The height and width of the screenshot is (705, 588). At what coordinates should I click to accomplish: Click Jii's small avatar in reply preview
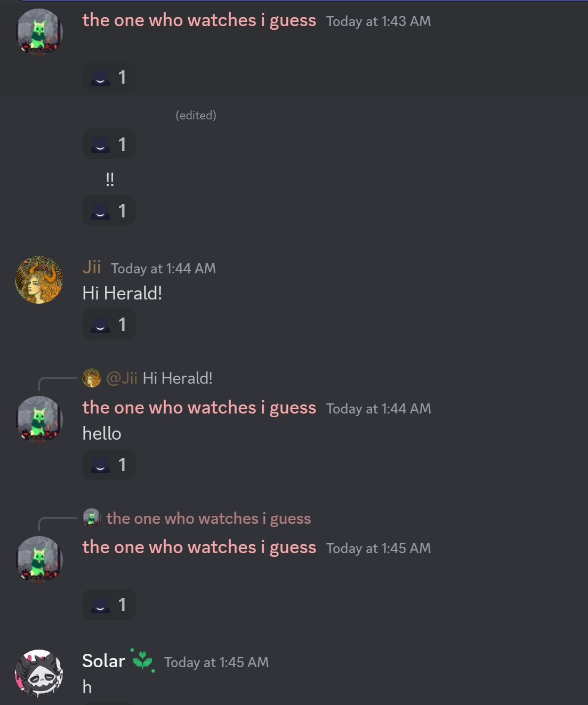pyautogui.click(x=92, y=378)
